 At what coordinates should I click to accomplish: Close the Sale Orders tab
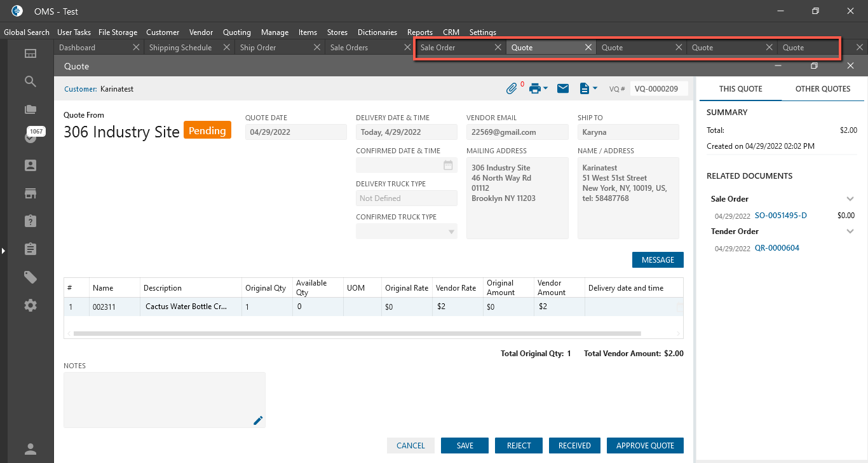(407, 47)
